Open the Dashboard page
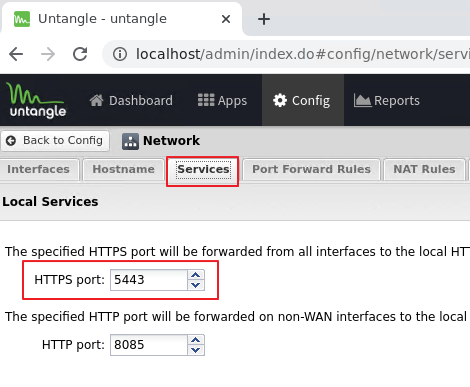This screenshot has width=470, height=387. click(x=131, y=100)
